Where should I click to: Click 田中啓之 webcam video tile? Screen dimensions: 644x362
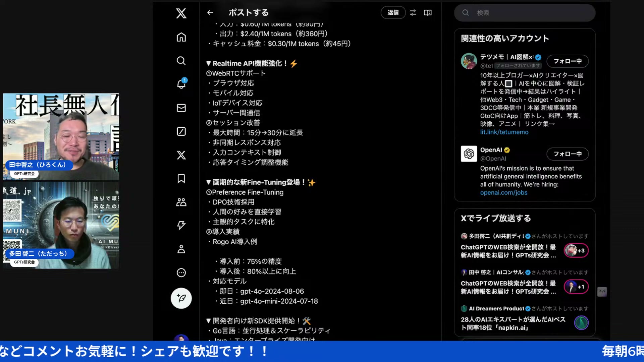[x=61, y=137]
